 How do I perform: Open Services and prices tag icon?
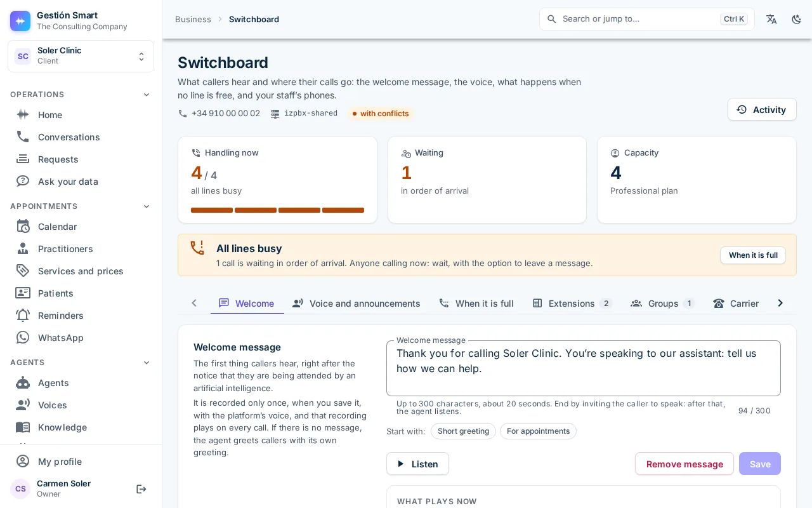pyautogui.click(x=23, y=271)
